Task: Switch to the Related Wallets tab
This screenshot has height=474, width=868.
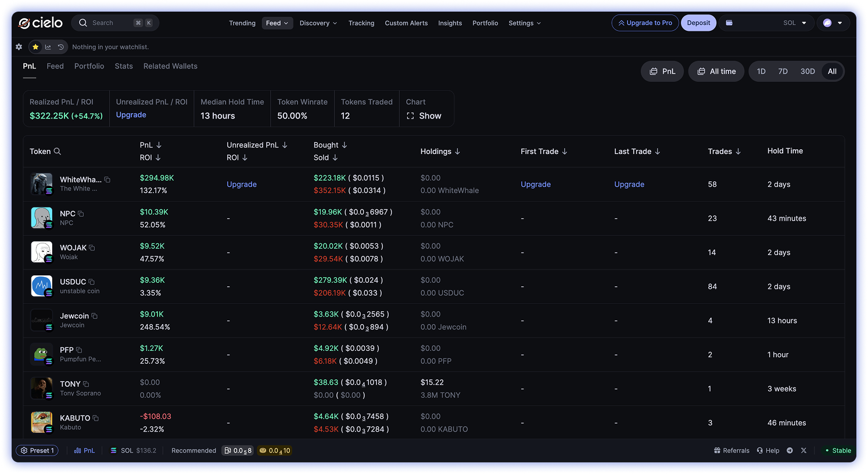Action: pyautogui.click(x=170, y=66)
